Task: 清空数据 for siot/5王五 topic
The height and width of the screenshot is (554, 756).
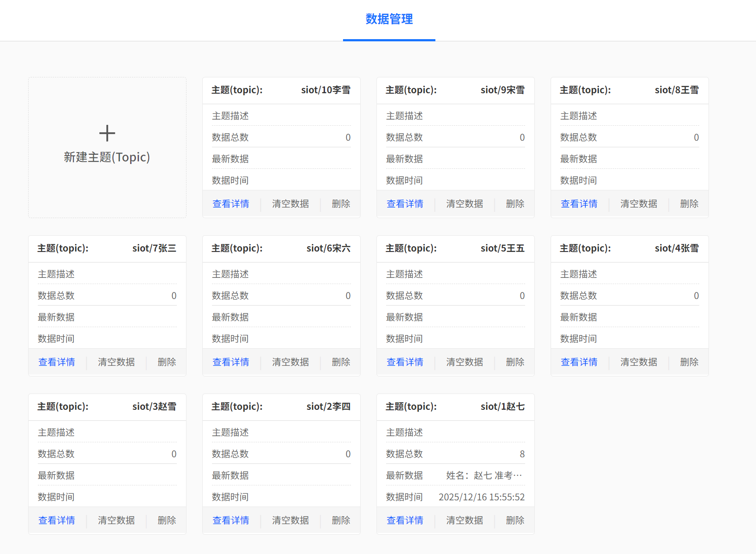Action: [464, 362]
